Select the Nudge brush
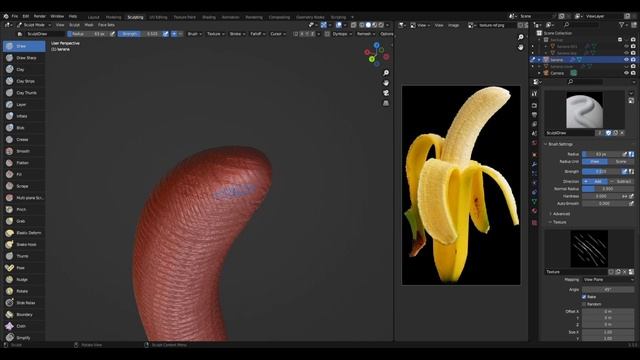 pos(24,280)
